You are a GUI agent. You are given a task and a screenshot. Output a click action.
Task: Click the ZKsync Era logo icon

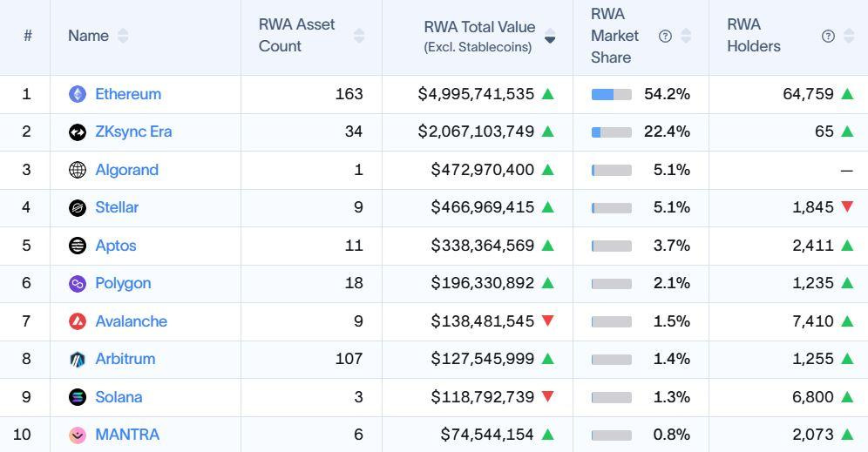point(78,132)
